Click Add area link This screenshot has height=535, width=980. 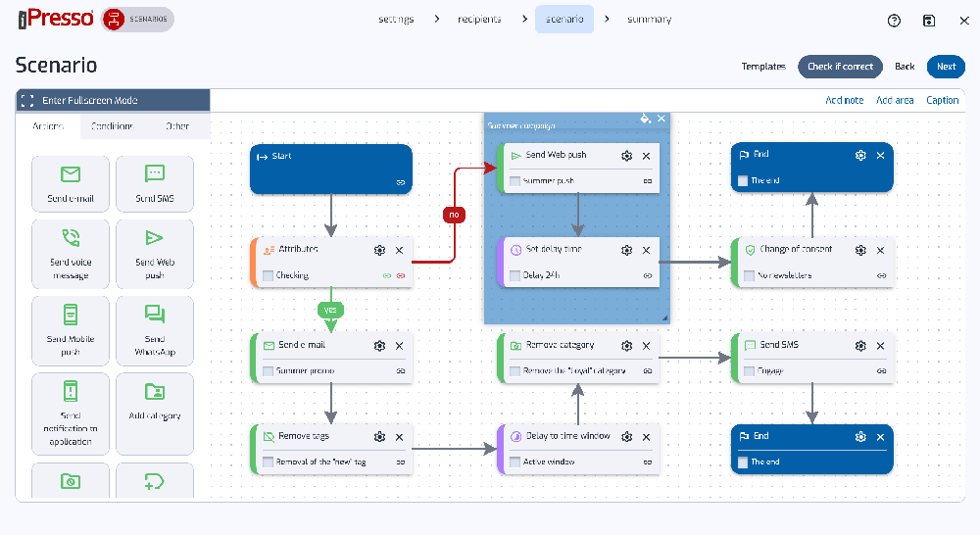tap(895, 100)
